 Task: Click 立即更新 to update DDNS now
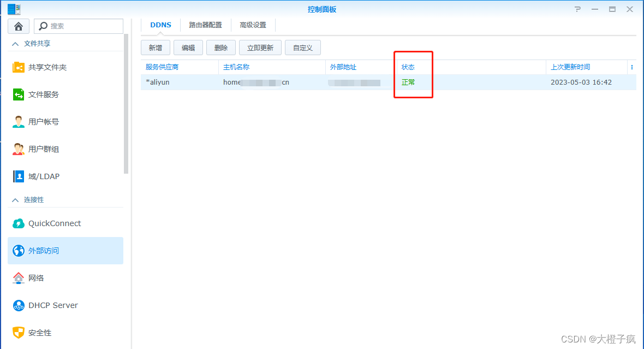point(260,48)
